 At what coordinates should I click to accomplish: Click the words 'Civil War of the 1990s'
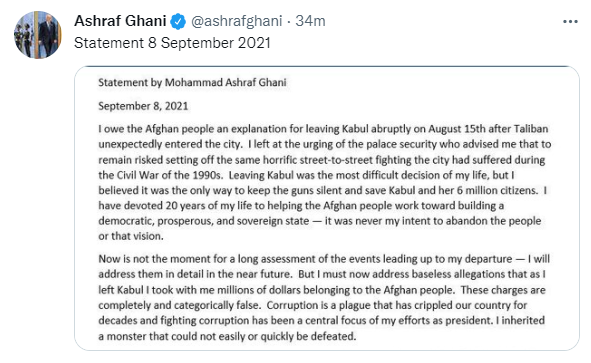click(170, 175)
